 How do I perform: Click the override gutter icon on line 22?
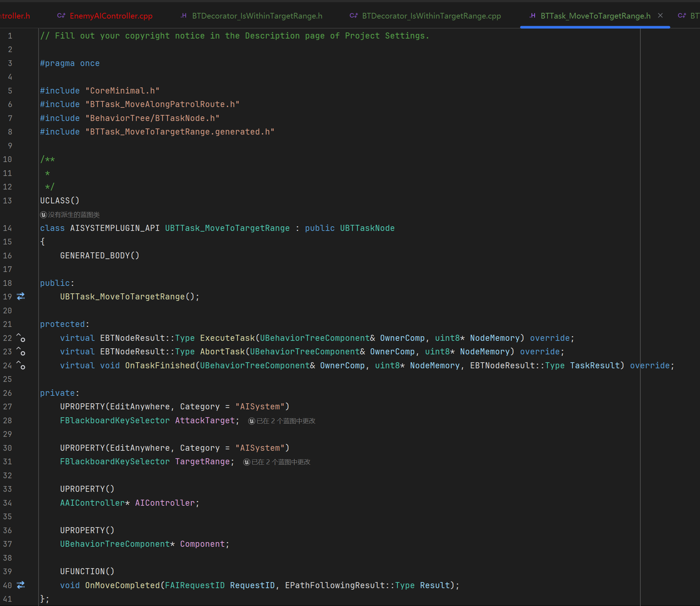[21, 338]
